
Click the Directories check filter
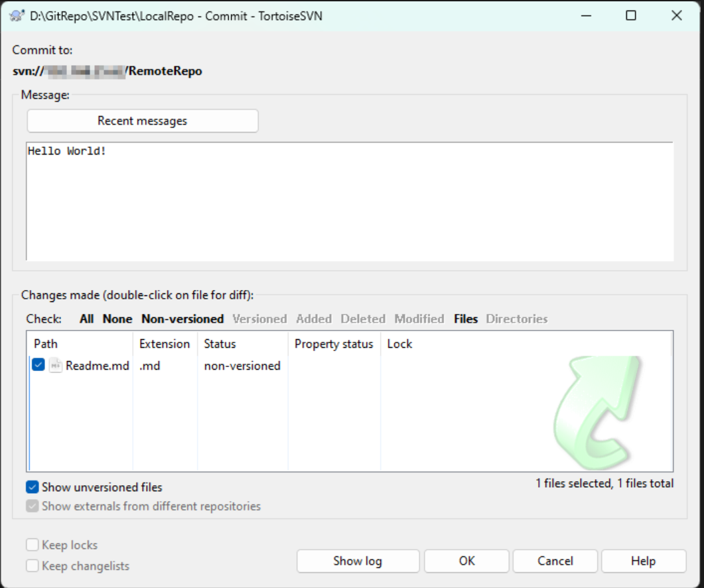pyautogui.click(x=517, y=319)
